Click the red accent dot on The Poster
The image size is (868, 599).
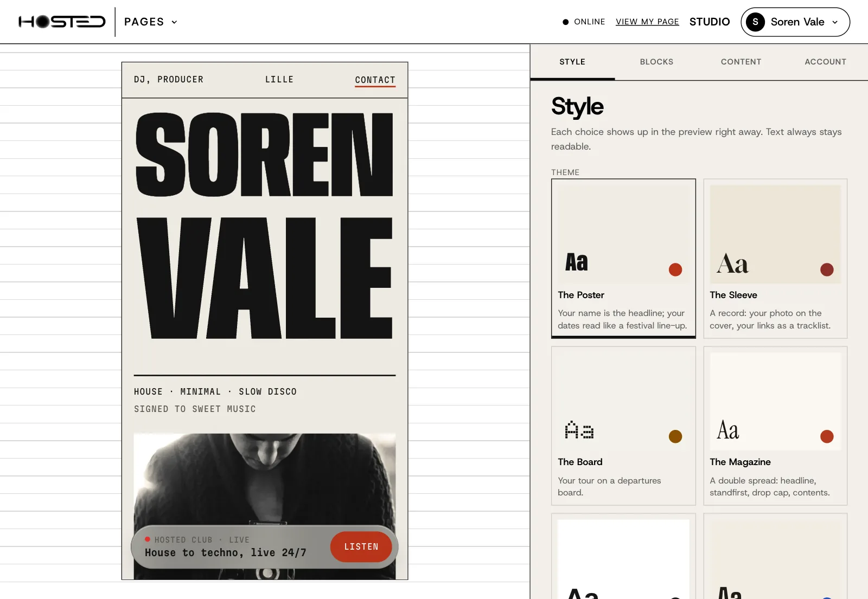pyautogui.click(x=675, y=269)
